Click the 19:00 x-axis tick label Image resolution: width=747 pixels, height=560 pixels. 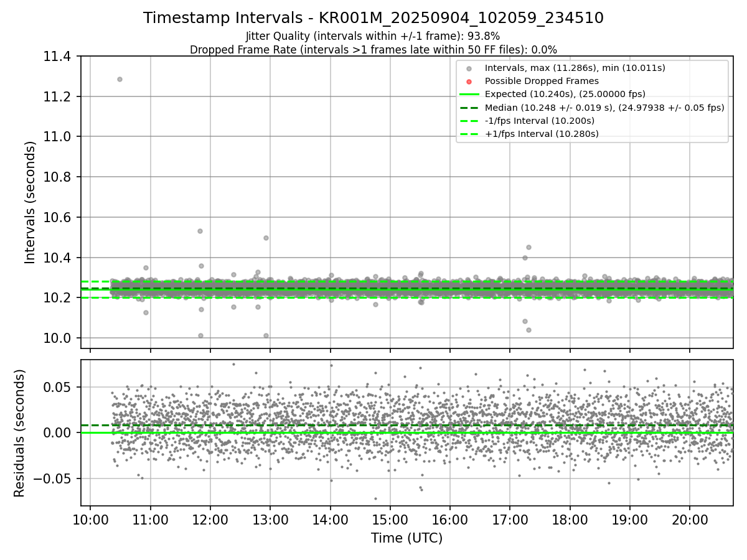tap(629, 520)
